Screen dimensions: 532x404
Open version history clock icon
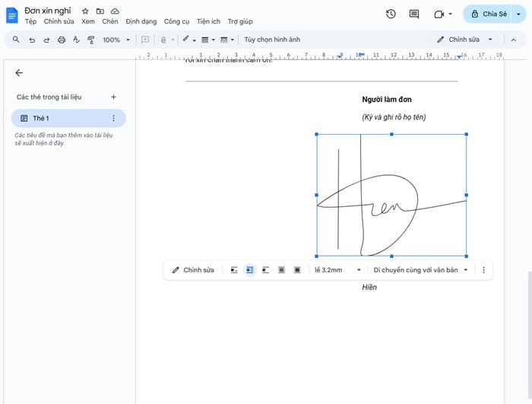[391, 14]
